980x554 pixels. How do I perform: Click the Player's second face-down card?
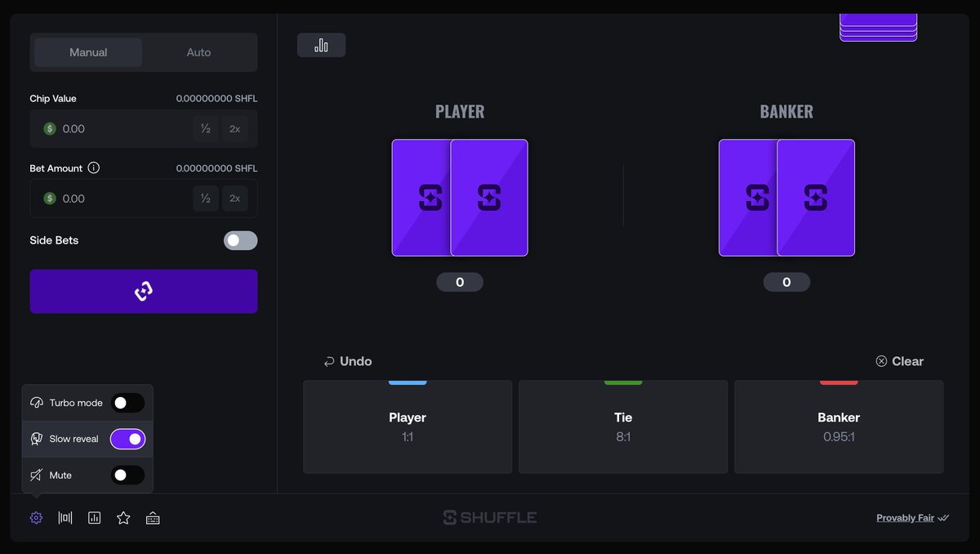489,198
